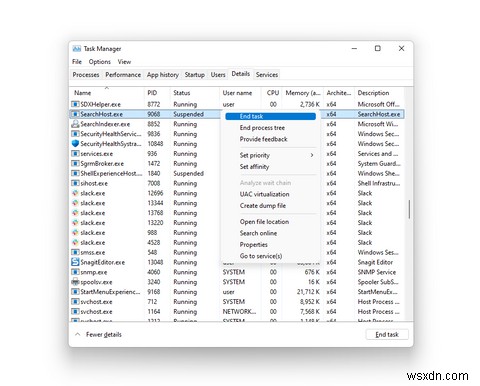Click the sihost.exe process icon
The width and height of the screenshot is (480, 386).
pos(75,183)
